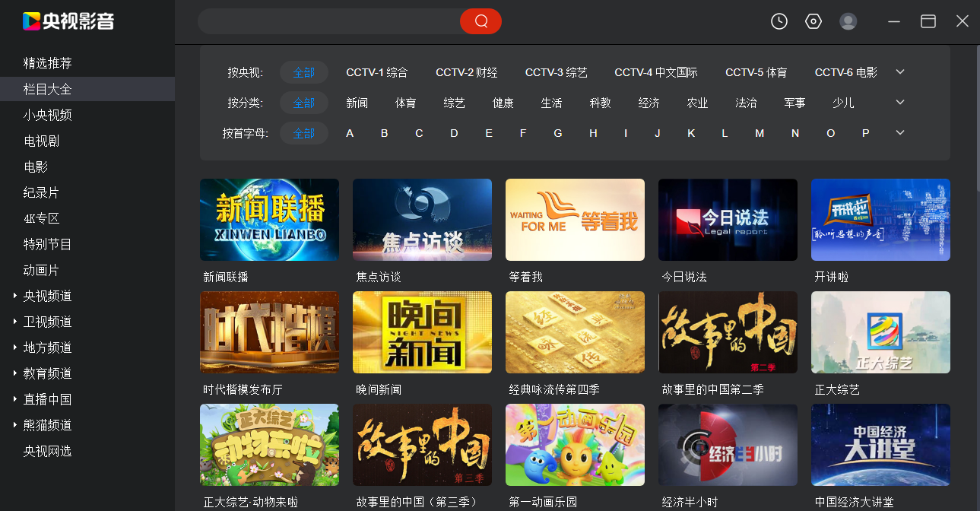This screenshot has width=980, height=511.
Task: Expand the 央视频道 sidebar group
Action: (x=15, y=296)
